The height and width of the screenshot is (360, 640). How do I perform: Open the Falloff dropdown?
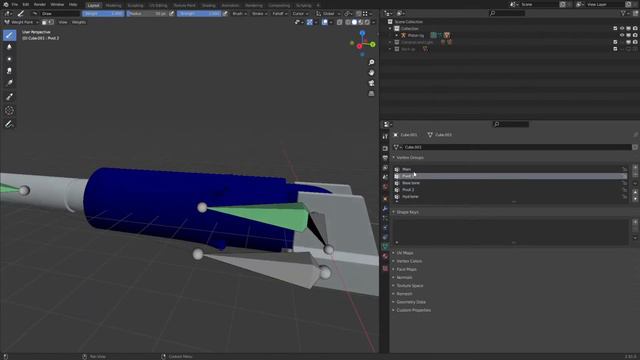pyautogui.click(x=279, y=13)
